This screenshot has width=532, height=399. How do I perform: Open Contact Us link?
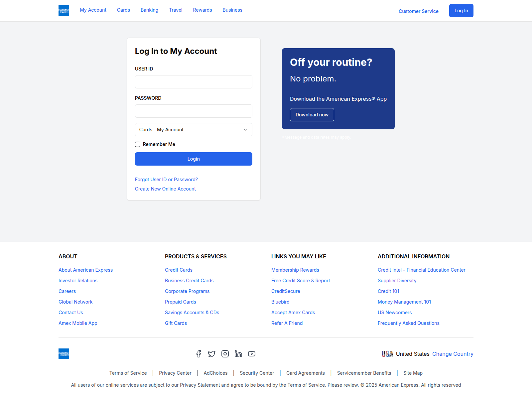tap(71, 313)
